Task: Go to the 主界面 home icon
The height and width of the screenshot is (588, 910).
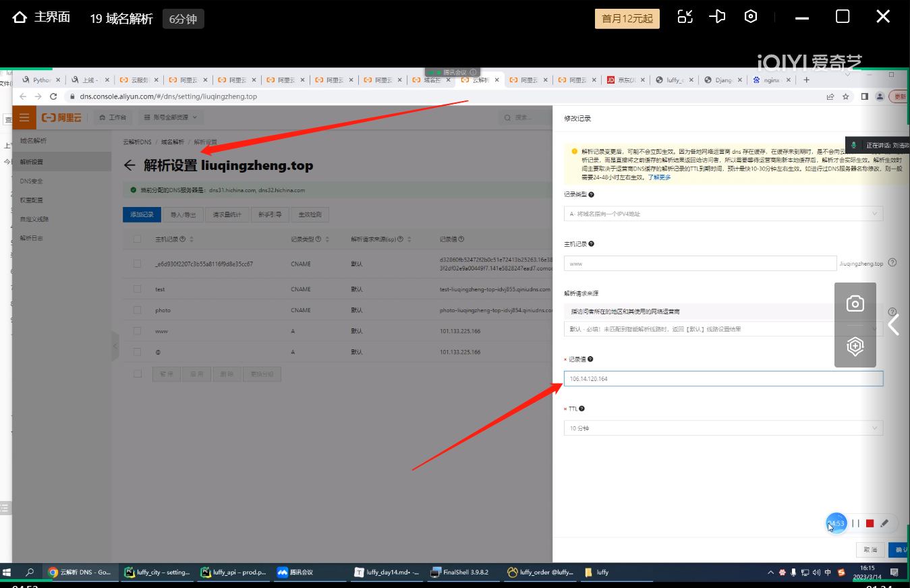Action: click(x=20, y=18)
